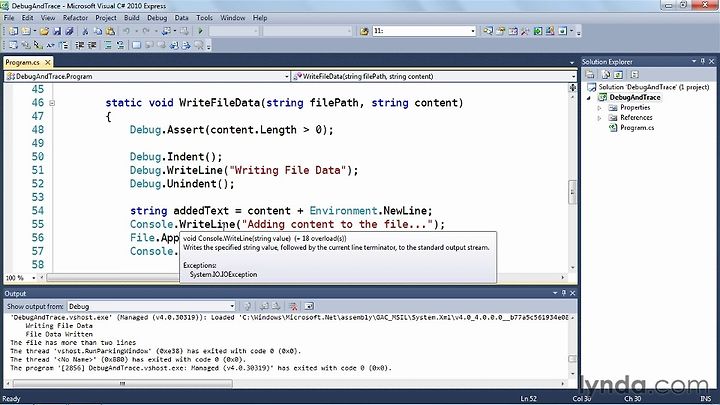
Task: Click the Decrease Indent icon
Action: (x=79, y=45)
